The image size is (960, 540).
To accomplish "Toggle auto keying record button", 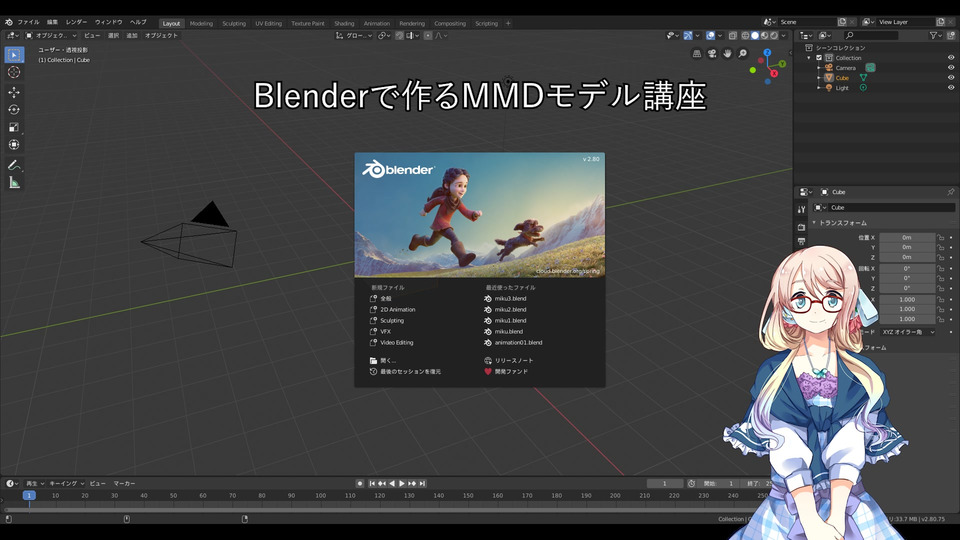I will 360,484.
